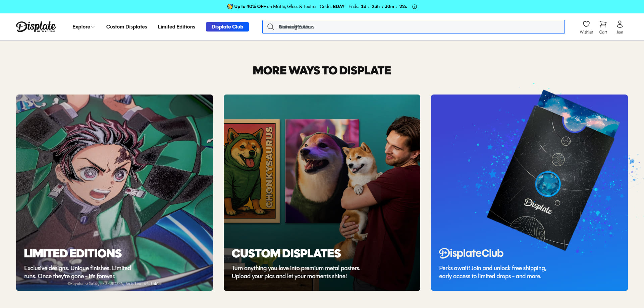Image resolution: width=644 pixels, height=308 pixels.
Task: Open the Limited Editions card
Action: [114, 193]
